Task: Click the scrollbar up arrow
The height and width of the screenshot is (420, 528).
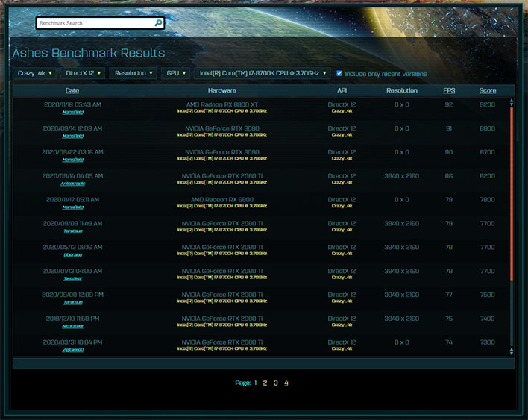Action: click(512, 101)
